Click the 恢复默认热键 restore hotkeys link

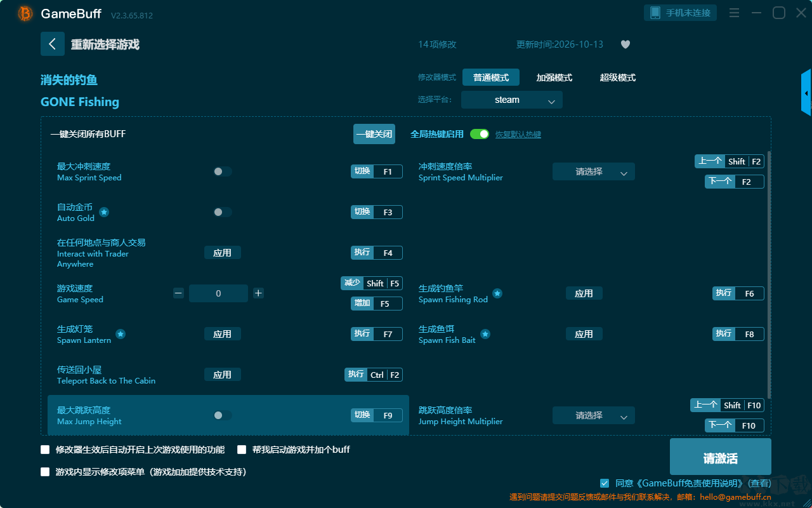tap(518, 135)
